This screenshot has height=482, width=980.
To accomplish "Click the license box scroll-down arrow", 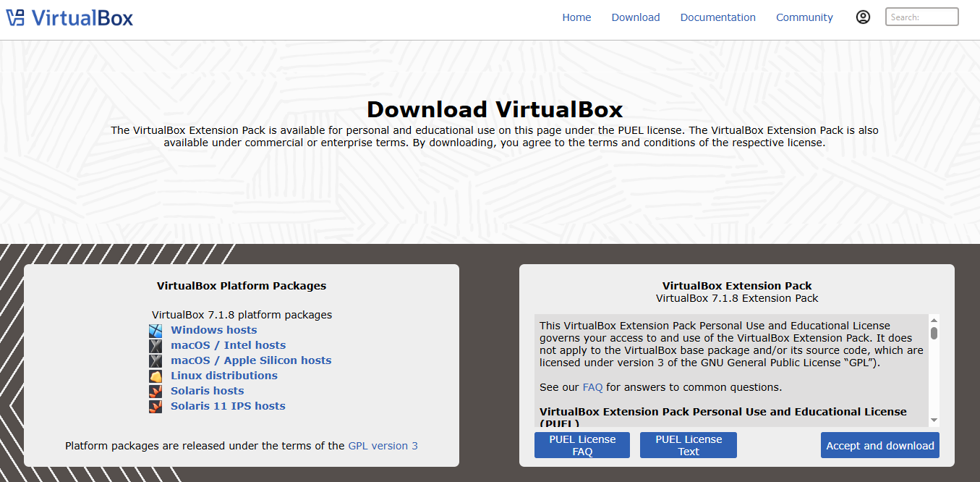I will [x=934, y=420].
